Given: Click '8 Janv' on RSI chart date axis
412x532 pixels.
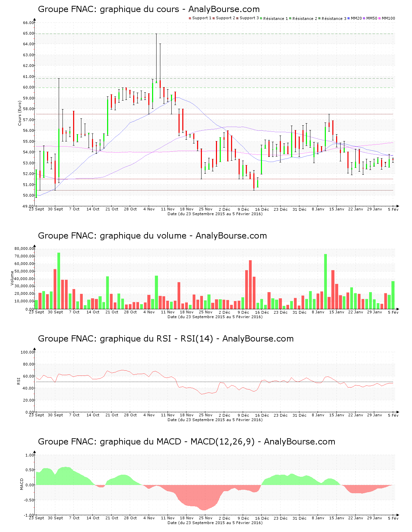Looking at the screenshot, I should point(318,415).
